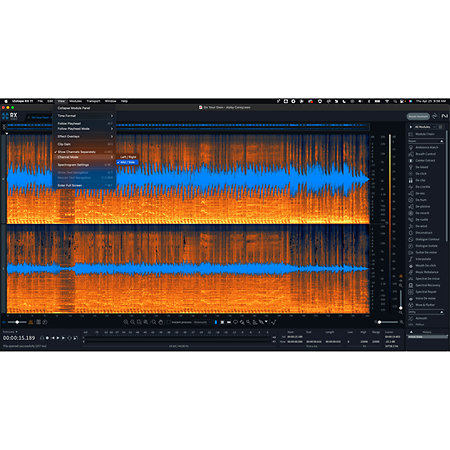
Task: Adjust the horizontal zoom slider
Action: (x=387, y=322)
